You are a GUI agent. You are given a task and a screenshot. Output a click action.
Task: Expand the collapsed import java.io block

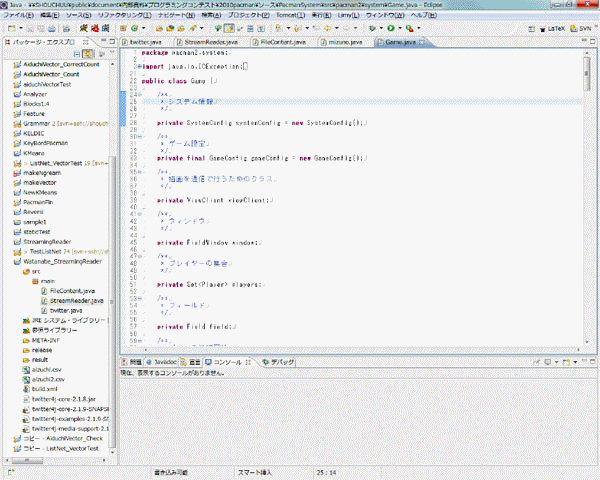[136, 65]
